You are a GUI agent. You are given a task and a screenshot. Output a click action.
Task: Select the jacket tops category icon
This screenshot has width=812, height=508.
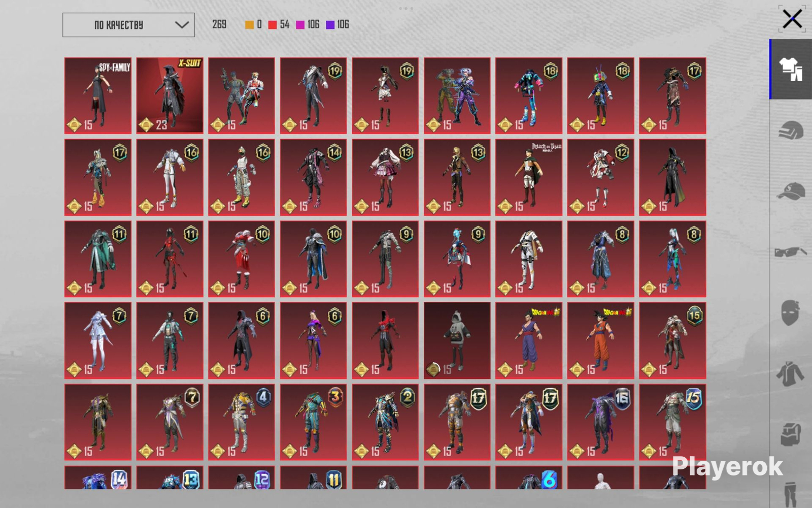coord(790,374)
